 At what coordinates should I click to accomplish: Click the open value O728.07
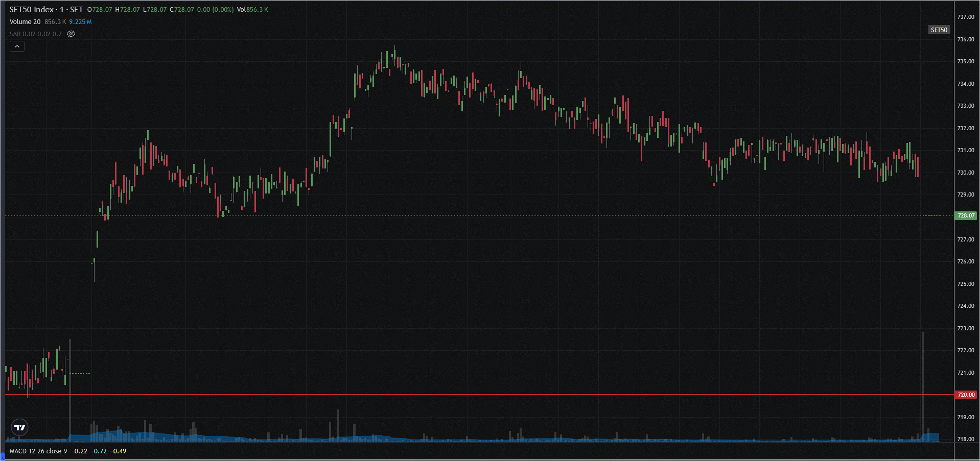tap(100, 10)
